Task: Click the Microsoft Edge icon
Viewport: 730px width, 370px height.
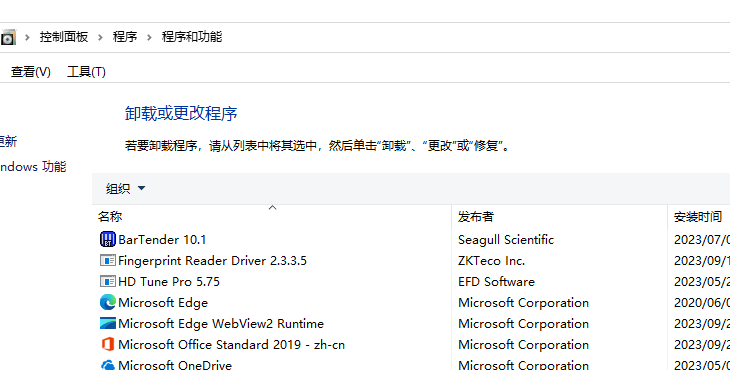Action: pyautogui.click(x=108, y=302)
